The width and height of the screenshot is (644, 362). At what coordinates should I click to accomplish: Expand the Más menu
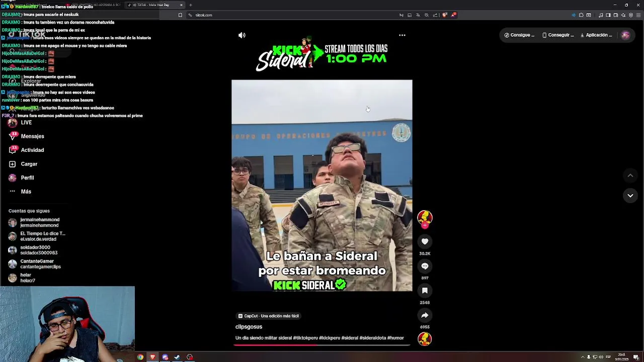(20, 192)
